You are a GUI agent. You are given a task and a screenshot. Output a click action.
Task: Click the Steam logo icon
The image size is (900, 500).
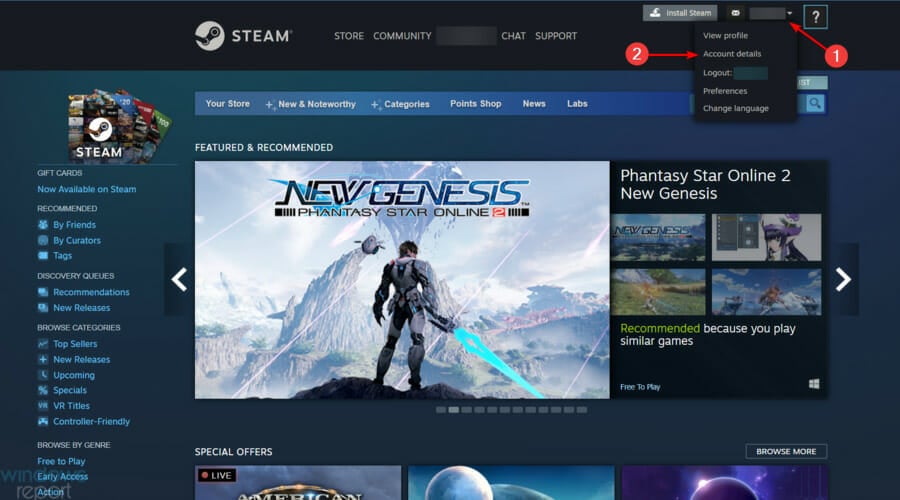pyautogui.click(x=210, y=36)
